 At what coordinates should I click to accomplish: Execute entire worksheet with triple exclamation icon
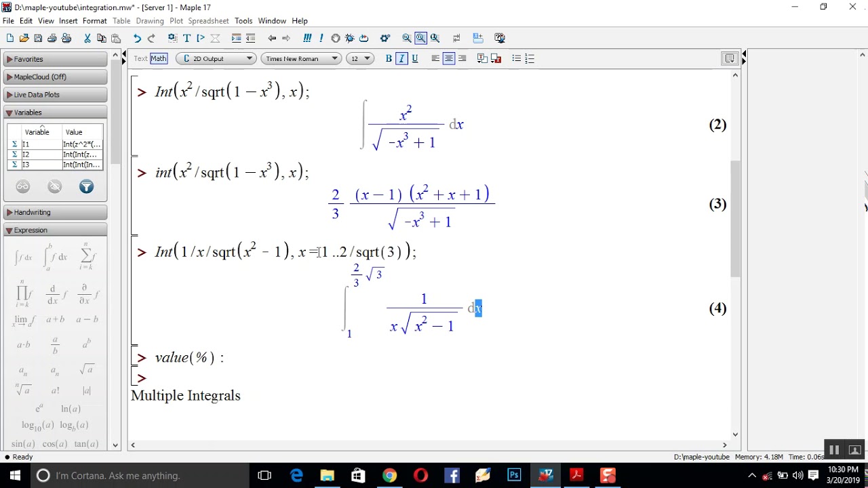[307, 39]
